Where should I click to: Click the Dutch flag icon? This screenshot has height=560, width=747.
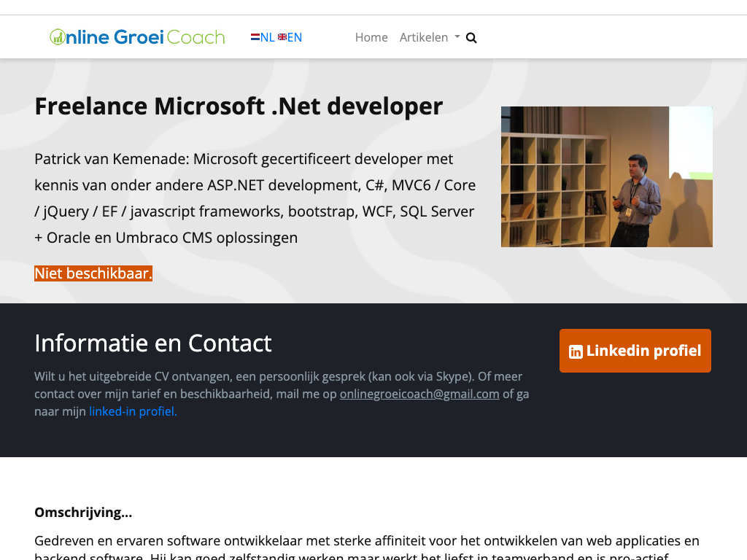pos(255,37)
